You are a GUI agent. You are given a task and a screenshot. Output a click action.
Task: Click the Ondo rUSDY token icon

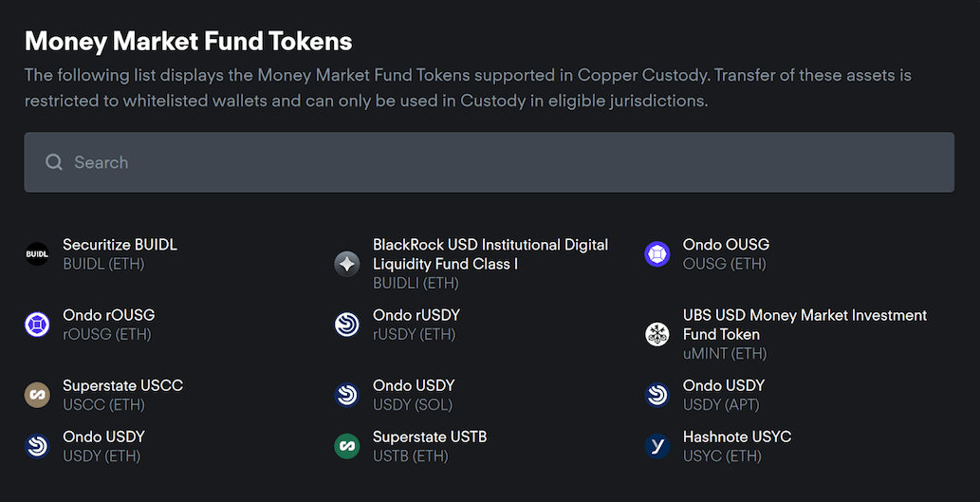(347, 325)
